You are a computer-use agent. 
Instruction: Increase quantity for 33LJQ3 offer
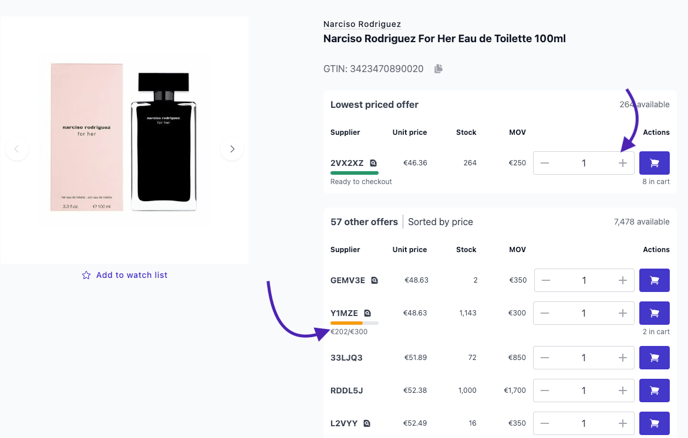623,357
